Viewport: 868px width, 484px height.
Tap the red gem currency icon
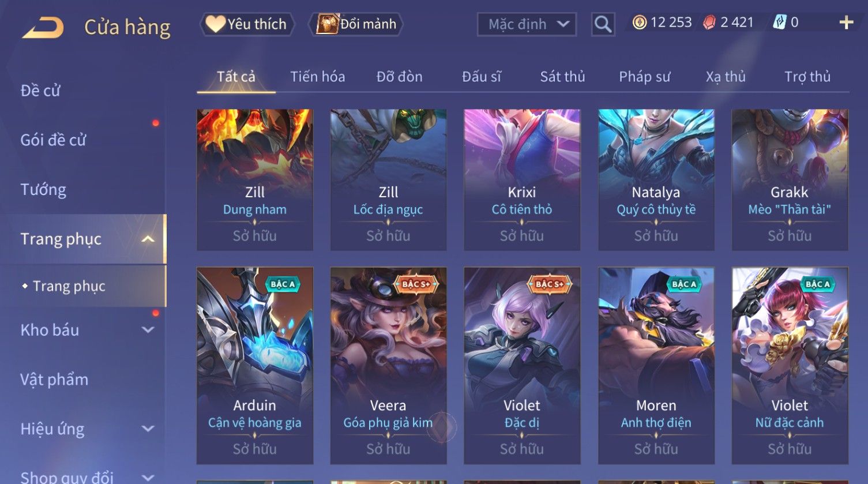coord(709,22)
